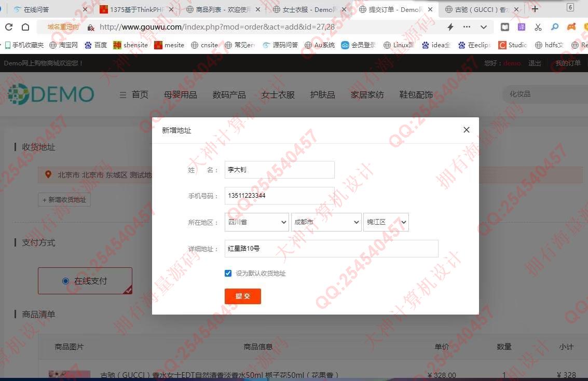Open the 手机收藏夹 bookmark
The image size is (588, 381).
(x=24, y=45)
